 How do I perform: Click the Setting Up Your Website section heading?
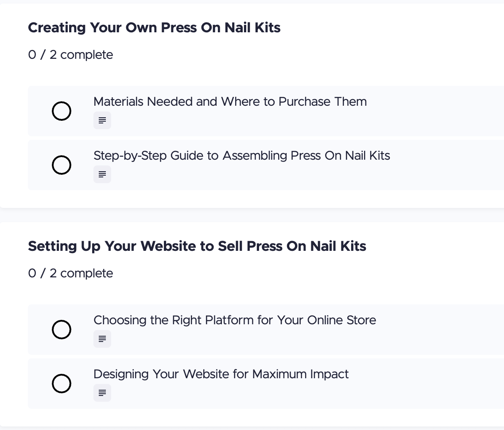(x=198, y=246)
